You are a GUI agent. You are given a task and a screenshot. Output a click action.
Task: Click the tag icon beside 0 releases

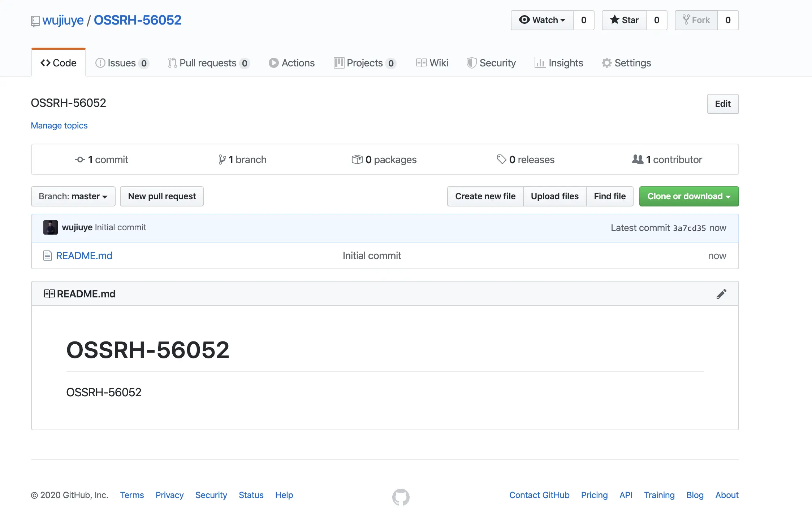[x=501, y=159]
